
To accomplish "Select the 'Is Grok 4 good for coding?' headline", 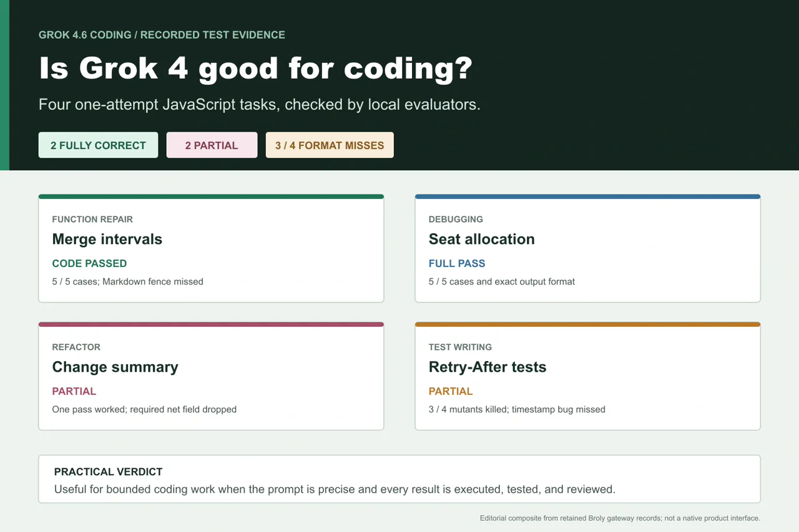I will tap(256, 68).
